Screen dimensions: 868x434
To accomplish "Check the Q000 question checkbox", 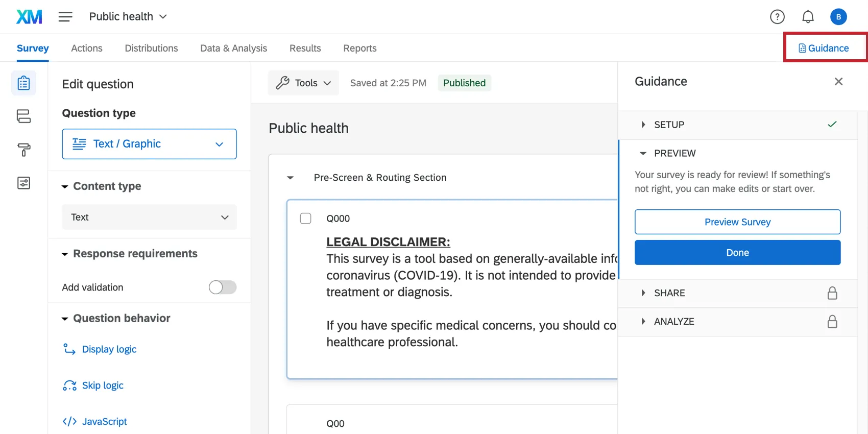I will (306, 219).
